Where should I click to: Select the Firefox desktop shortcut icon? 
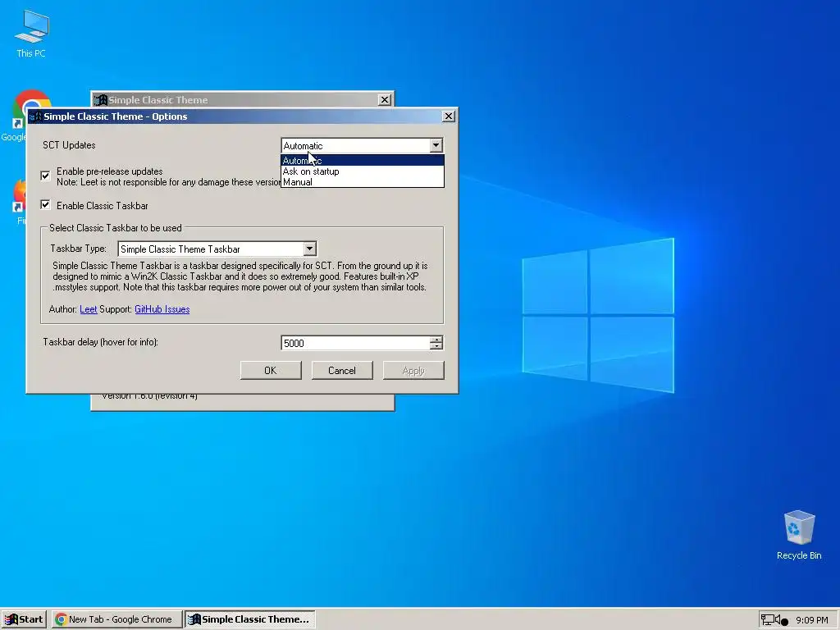tap(19, 202)
